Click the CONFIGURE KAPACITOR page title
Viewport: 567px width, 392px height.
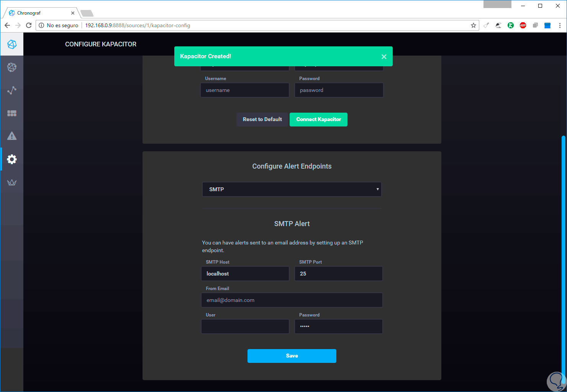[101, 44]
